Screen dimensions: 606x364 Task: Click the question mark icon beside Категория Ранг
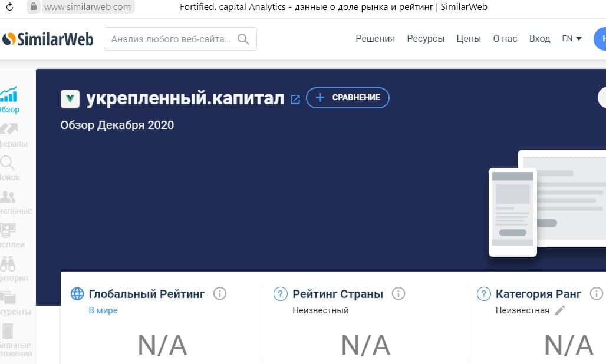(483, 294)
